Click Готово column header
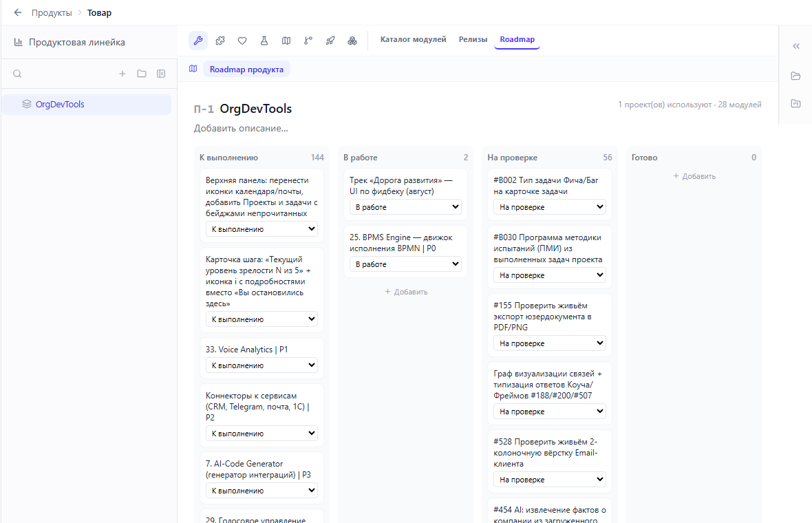Viewport: 812px width, 523px height. [644, 158]
